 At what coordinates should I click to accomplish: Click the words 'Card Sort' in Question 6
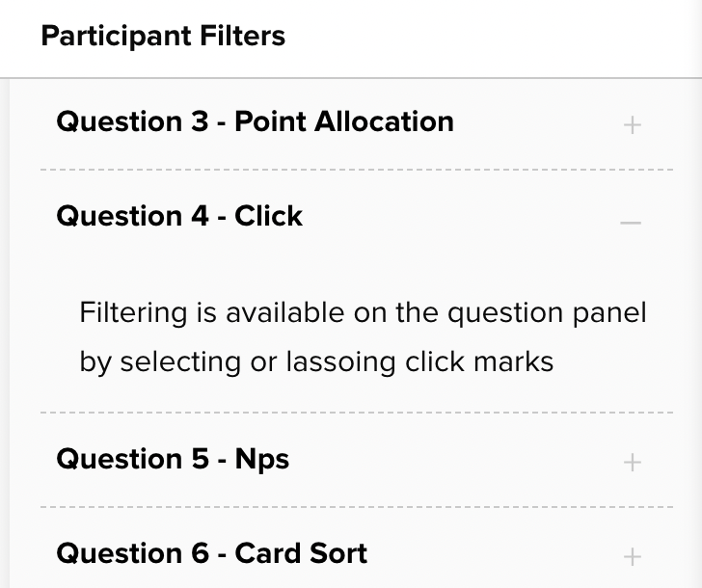pos(301,553)
